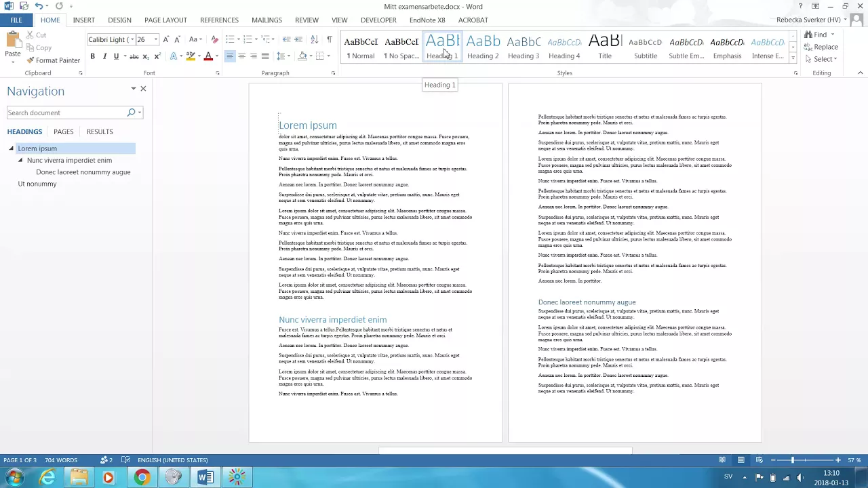Click the Replace button
The height and width of the screenshot is (488, 868).
point(821,47)
